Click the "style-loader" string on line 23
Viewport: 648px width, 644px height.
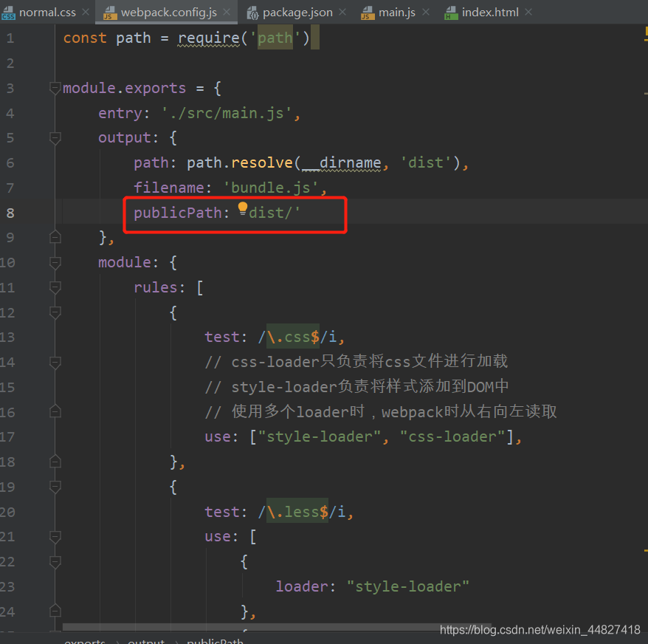[x=408, y=586]
